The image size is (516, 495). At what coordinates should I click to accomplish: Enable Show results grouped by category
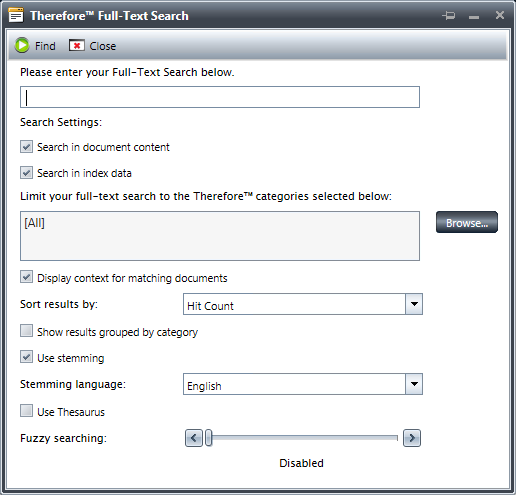(26, 331)
